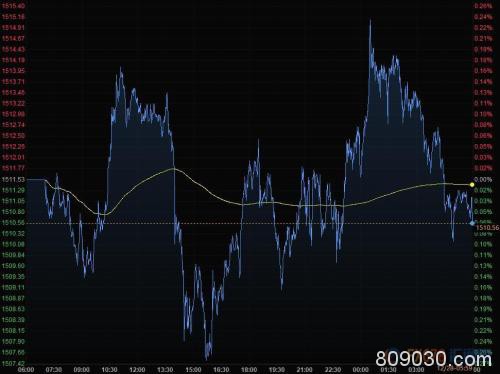Click the 0.00% right axis label
Image resolution: width=500 pixels, height=374 pixels.
[x=483, y=180]
